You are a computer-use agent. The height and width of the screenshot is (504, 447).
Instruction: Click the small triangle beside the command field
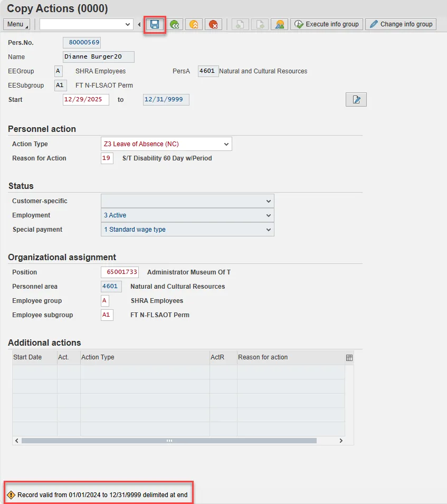pyautogui.click(x=139, y=24)
